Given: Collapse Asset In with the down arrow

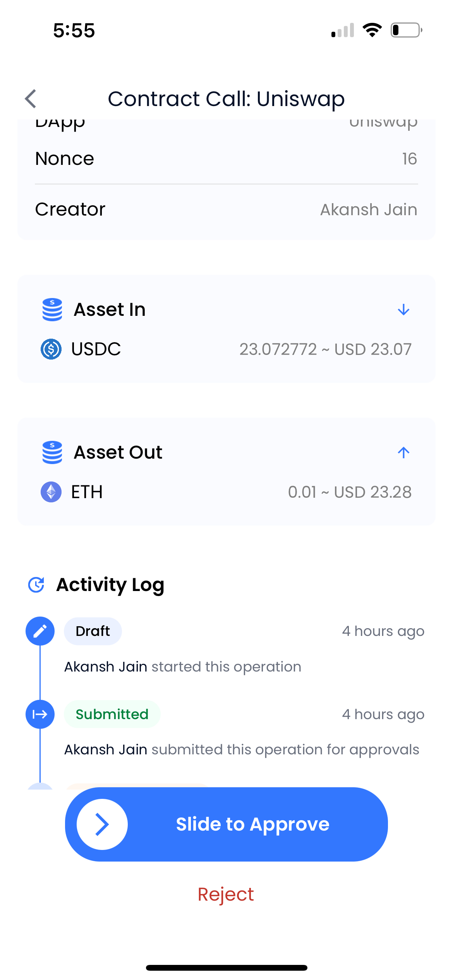Looking at the screenshot, I should [x=403, y=310].
